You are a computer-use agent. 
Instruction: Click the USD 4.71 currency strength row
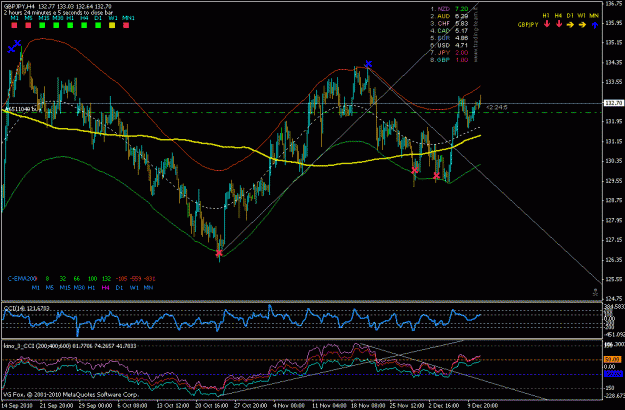pos(449,45)
